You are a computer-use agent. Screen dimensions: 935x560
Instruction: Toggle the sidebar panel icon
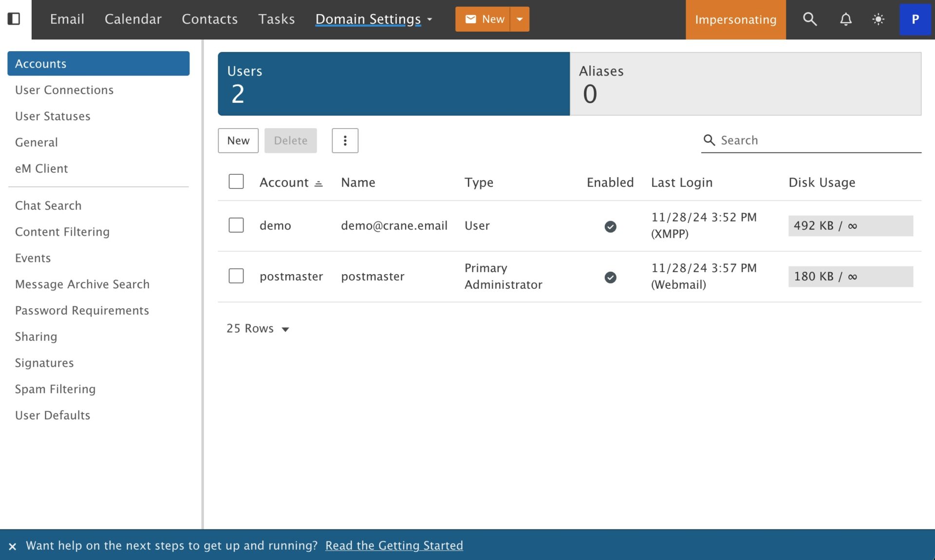14,19
